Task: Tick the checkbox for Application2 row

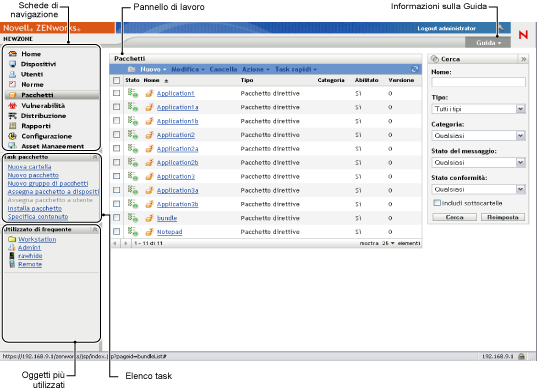Action: [116, 135]
